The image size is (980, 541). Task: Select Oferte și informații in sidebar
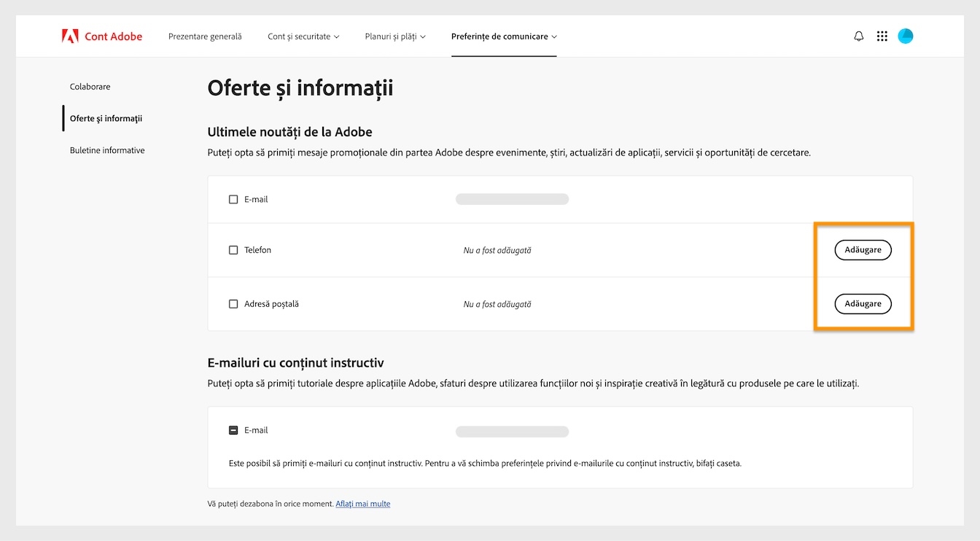[106, 118]
